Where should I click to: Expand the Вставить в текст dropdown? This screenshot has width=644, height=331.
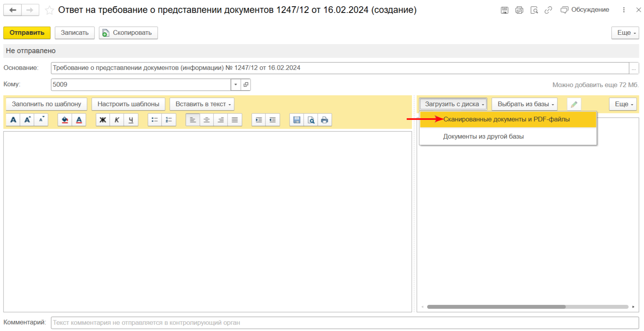pyautogui.click(x=202, y=104)
